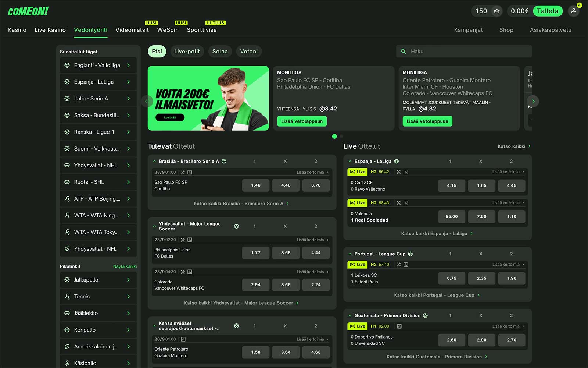Add Oriente Petrolero combo bet to slip
The image size is (588, 368).
pyautogui.click(x=427, y=121)
